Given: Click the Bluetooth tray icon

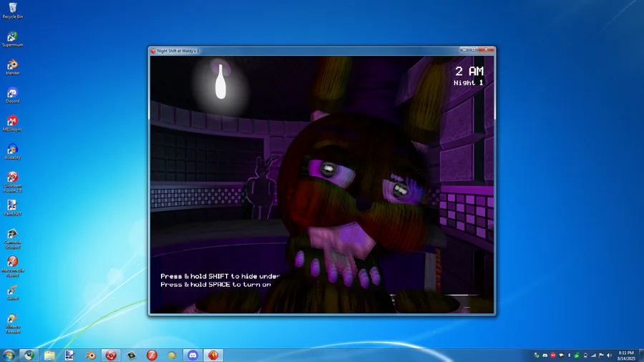Looking at the screenshot, I should point(570,356).
